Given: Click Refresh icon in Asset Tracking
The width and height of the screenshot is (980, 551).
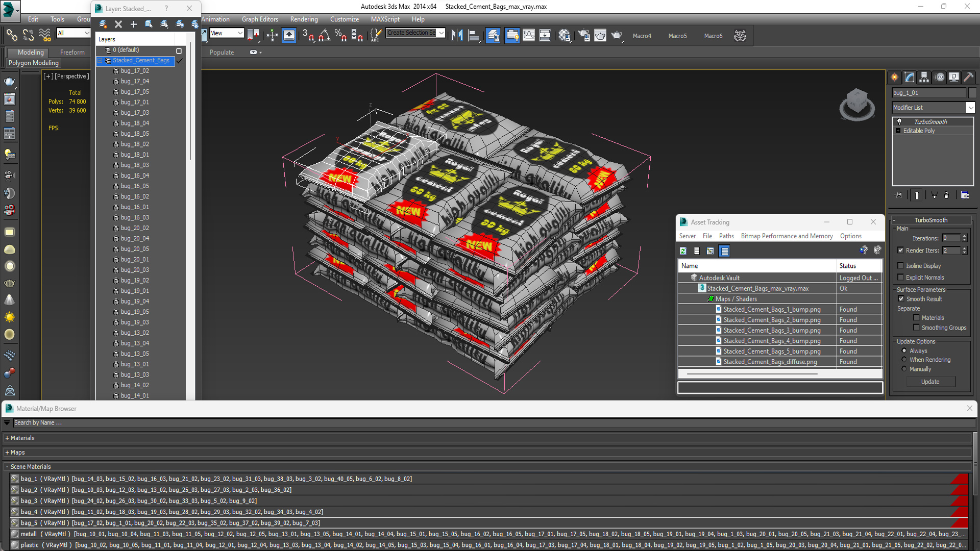Looking at the screenshot, I should click(683, 251).
